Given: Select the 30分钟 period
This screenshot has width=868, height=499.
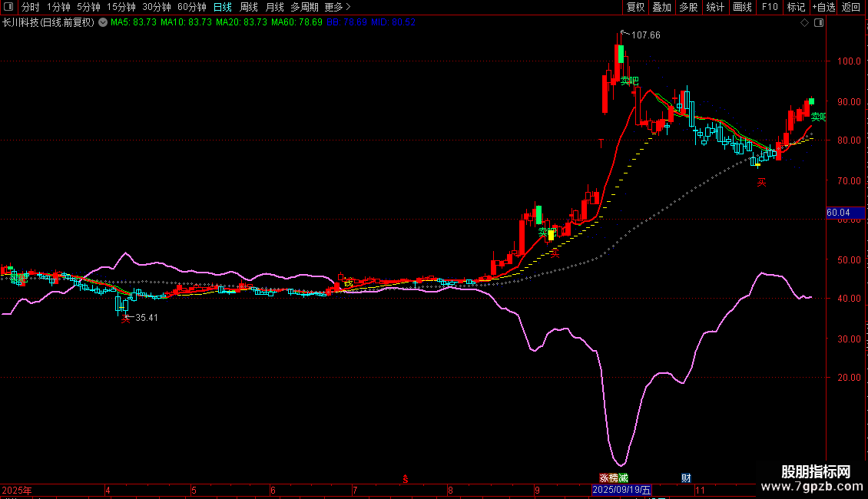Looking at the screenshot, I should tap(157, 7).
